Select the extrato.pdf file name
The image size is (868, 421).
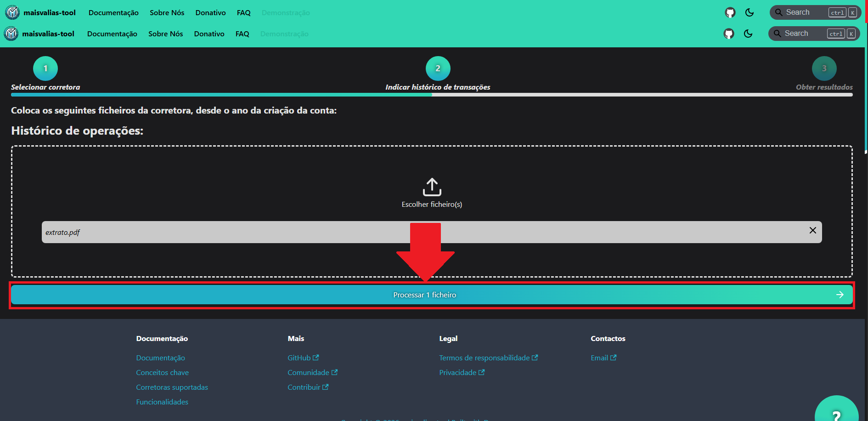click(x=62, y=233)
